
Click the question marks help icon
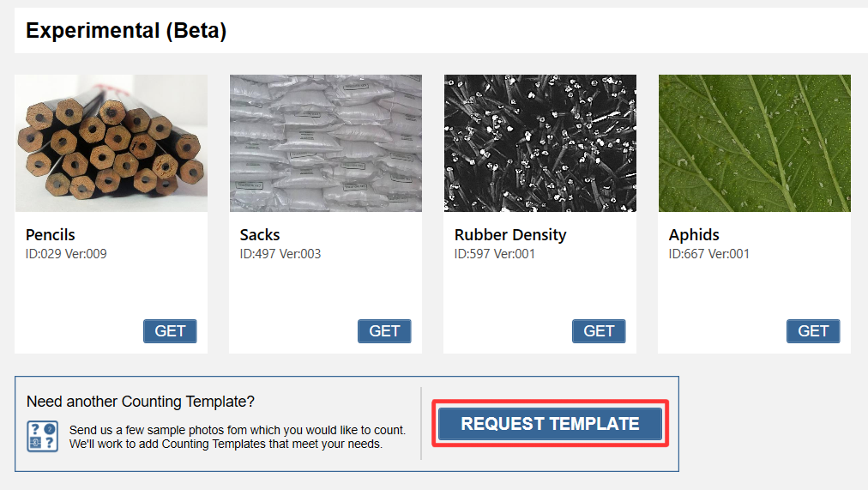[42, 436]
